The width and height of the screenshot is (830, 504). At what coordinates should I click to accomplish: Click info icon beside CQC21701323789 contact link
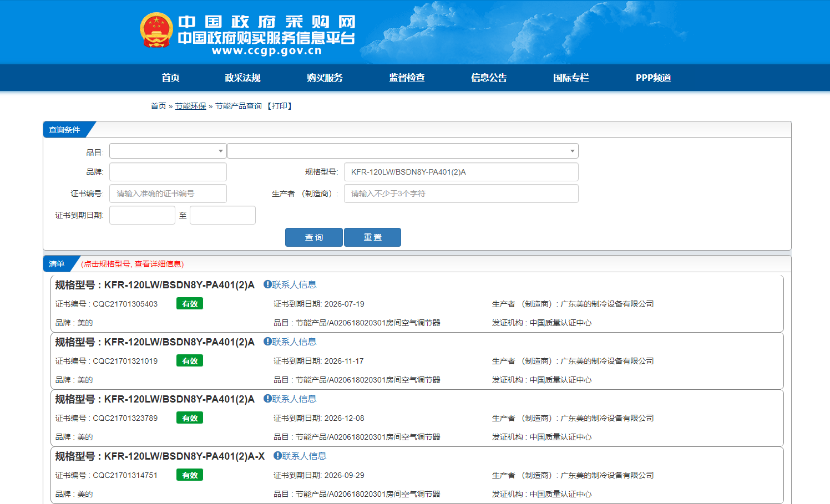[x=267, y=399]
